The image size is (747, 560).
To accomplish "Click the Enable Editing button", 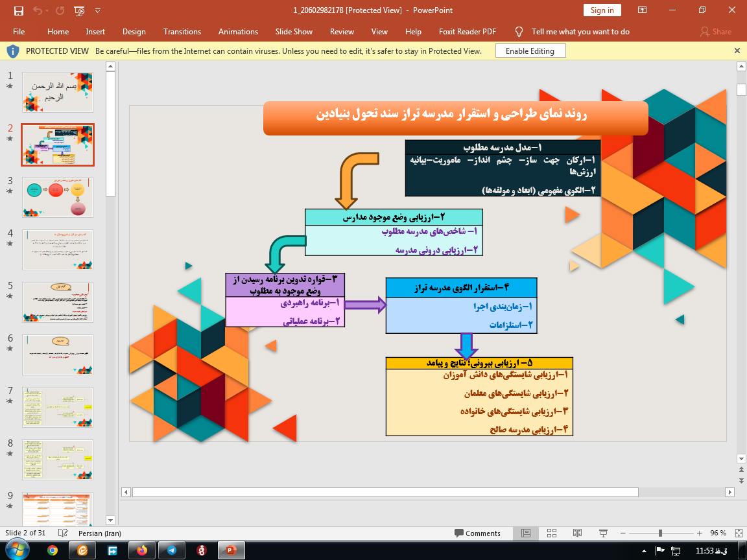I will (530, 51).
